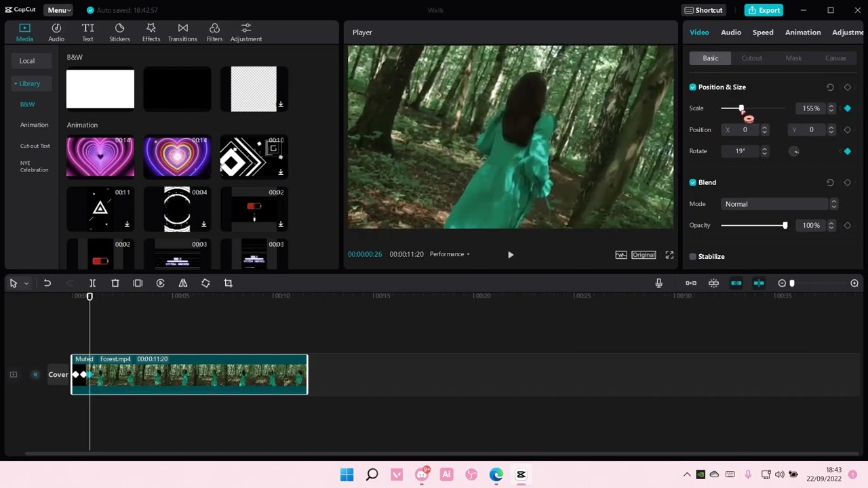This screenshot has width=868, height=488.
Task: Show video scopes icon in player
Action: [x=621, y=255]
